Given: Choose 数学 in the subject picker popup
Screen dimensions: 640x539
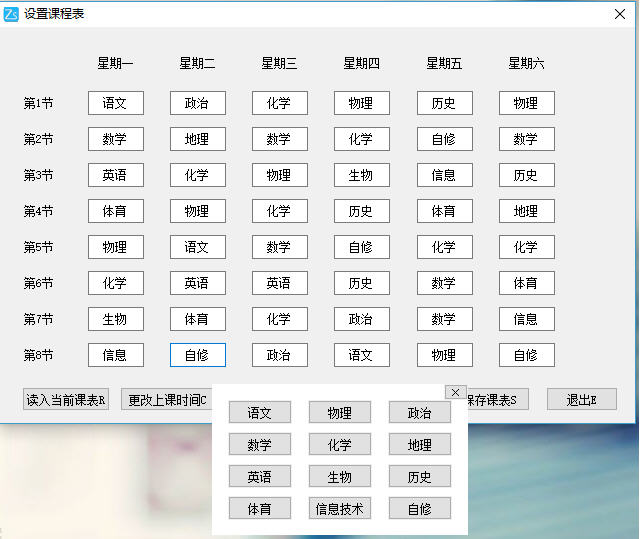Looking at the screenshot, I should [x=260, y=444].
